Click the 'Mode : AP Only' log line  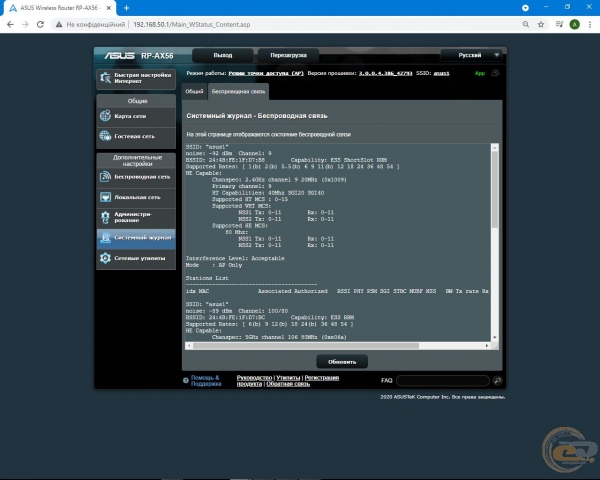coord(214,265)
